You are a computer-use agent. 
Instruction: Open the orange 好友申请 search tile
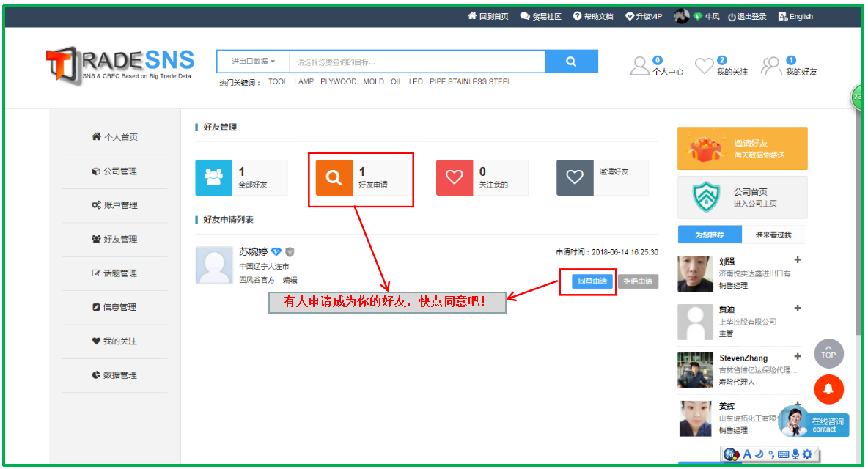click(334, 177)
